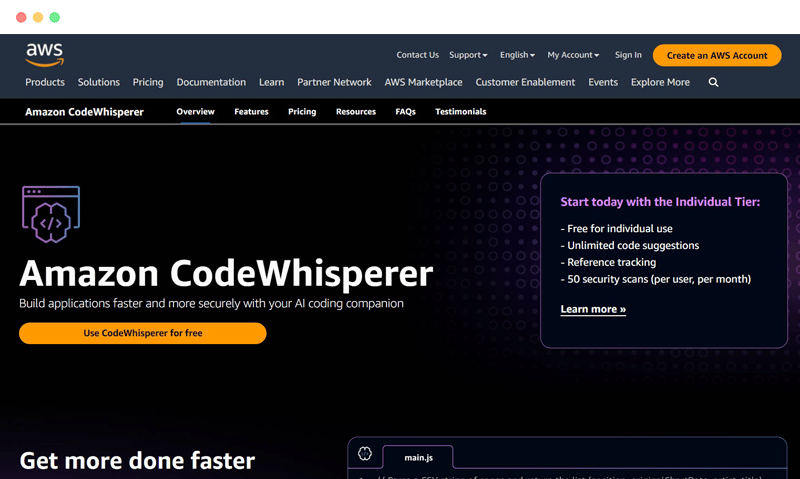The image size is (800, 479).
Task: Open Partner Network menu
Action: [334, 82]
